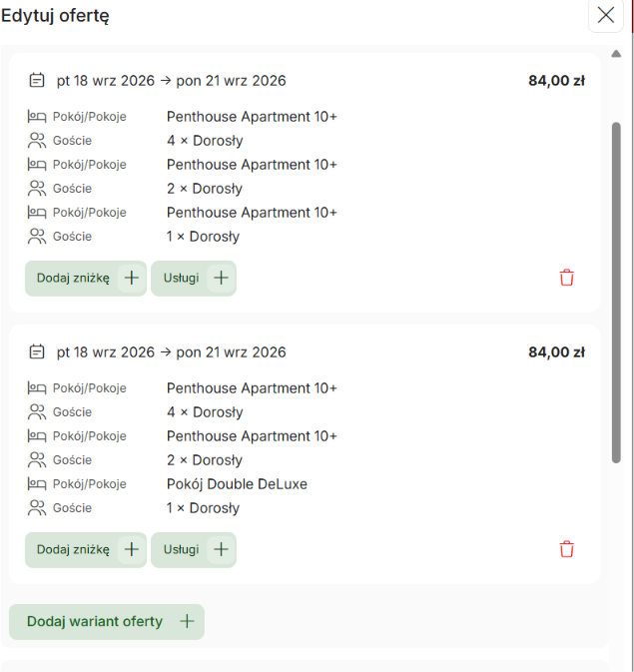Add a new offer variant
The width and height of the screenshot is (634, 672).
[107, 622]
